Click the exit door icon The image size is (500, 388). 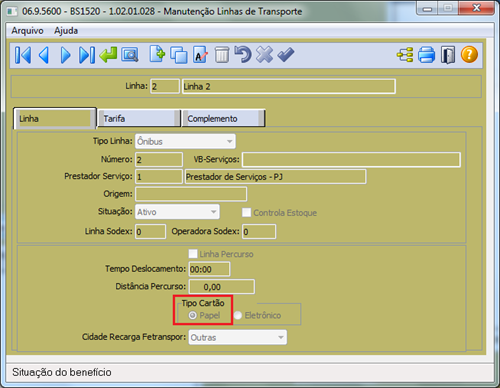click(x=448, y=55)
